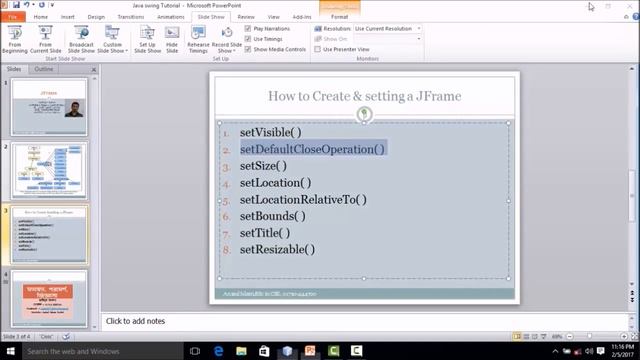Click Search the web and Windows box

tap(103, 351)
